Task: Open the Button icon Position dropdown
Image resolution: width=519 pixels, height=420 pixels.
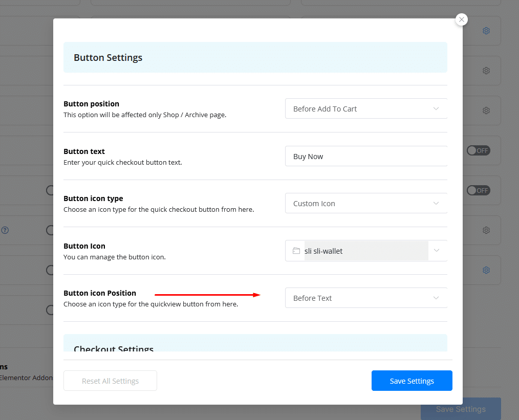Action: (366, 298)
